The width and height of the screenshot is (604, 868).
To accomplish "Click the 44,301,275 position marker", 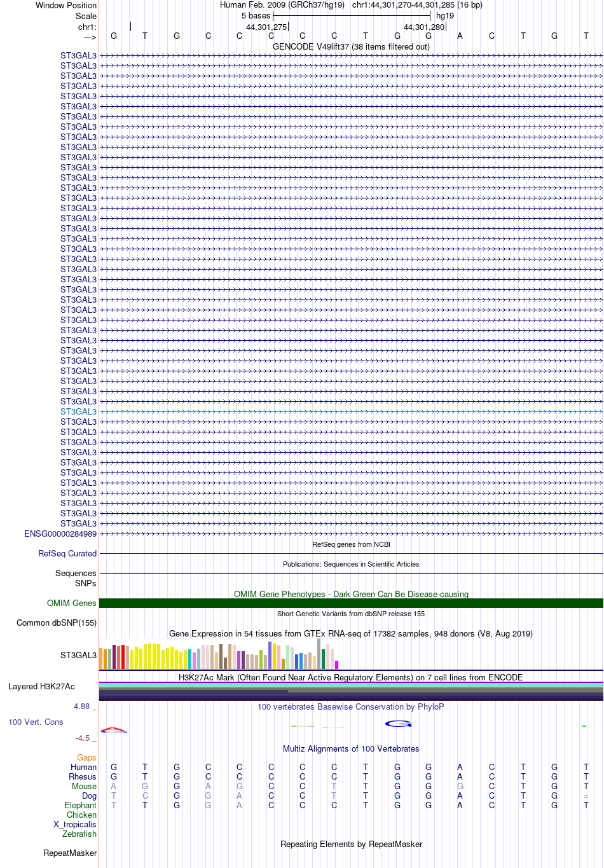I will click(x=266, y=27).
